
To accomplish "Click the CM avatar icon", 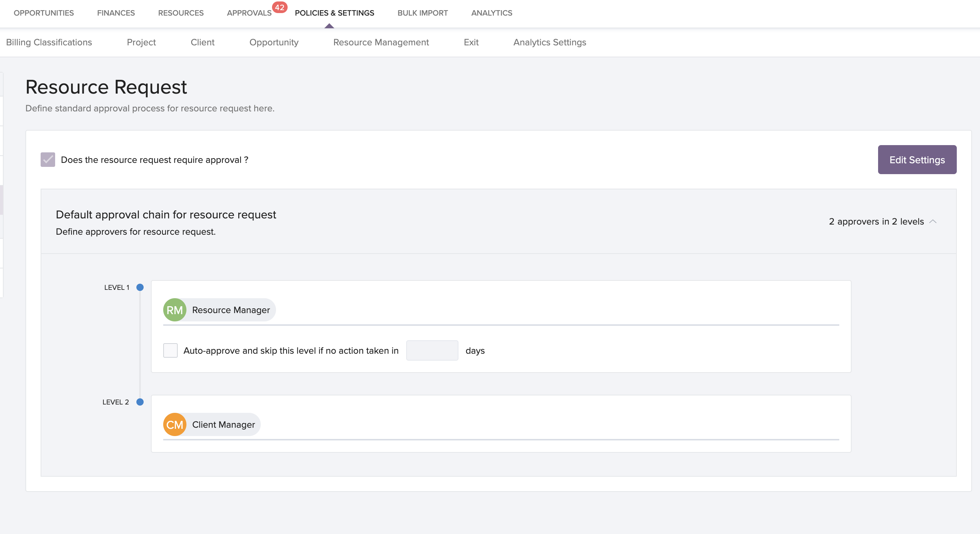I will (x=174, y=424).
